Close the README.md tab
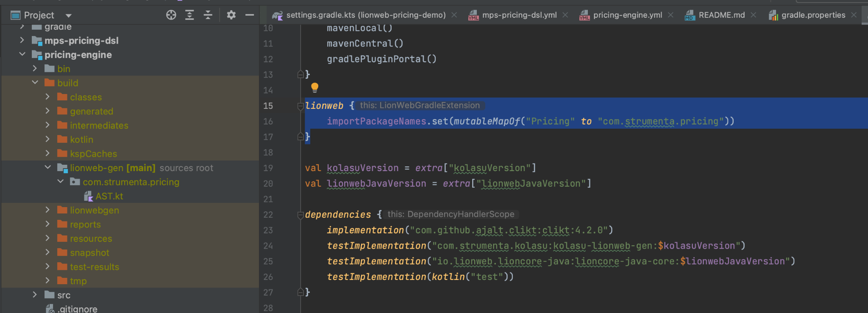The width and height of the screenshot is (868, 313). click(753, 15)
